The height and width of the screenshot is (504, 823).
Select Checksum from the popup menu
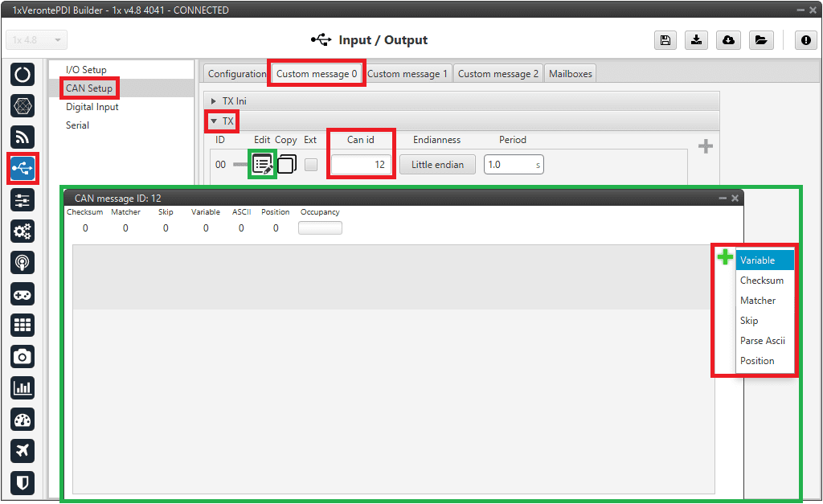click(x=761, y=281)
